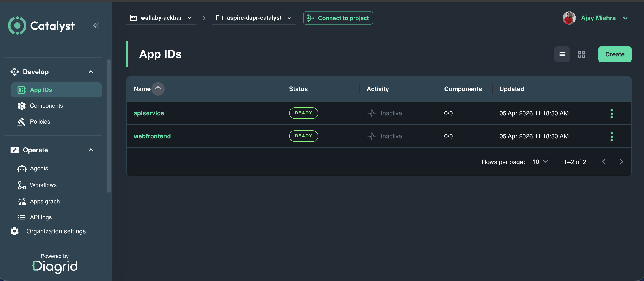
Task: Collapse the Develop section
Action: coord(91,72)
